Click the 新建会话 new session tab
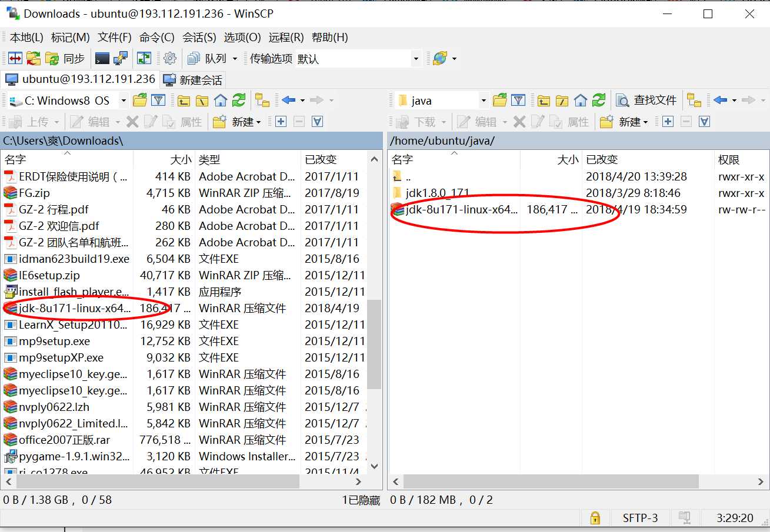This screenshot has width=770, height=532. 193,79
